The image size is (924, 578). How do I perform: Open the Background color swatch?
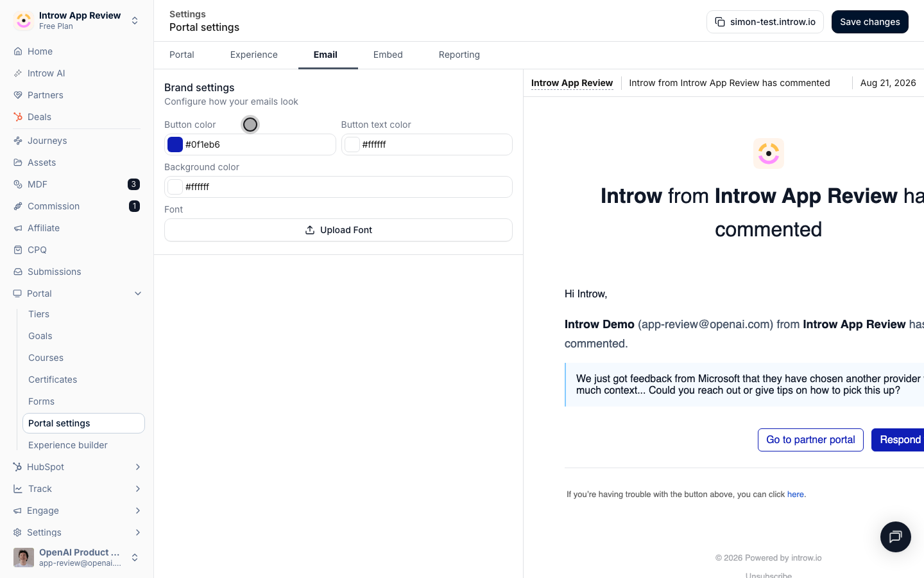click(175, 187)
